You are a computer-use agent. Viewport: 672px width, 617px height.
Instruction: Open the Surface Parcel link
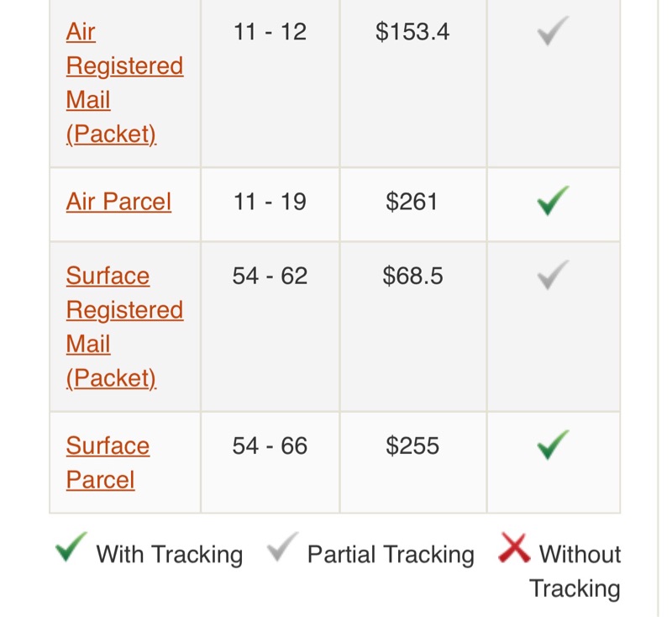coord(108,462)
